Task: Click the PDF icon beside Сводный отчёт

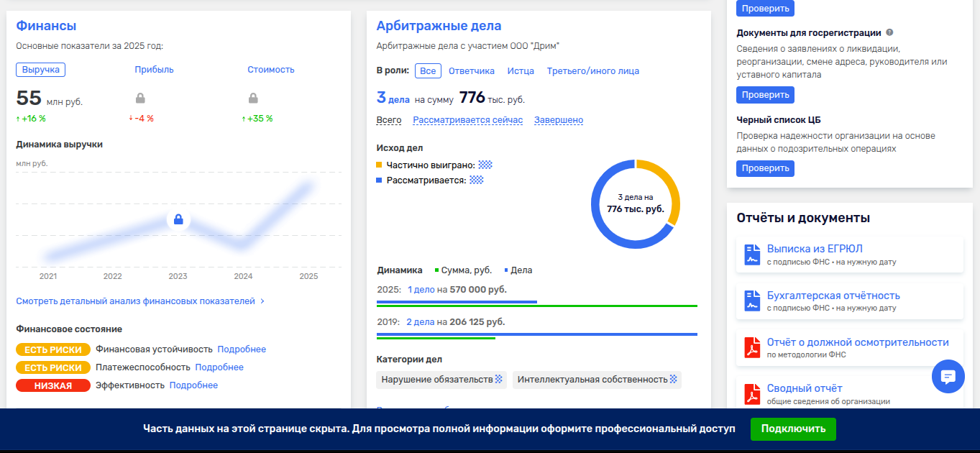Action: [x=752, y=394]
